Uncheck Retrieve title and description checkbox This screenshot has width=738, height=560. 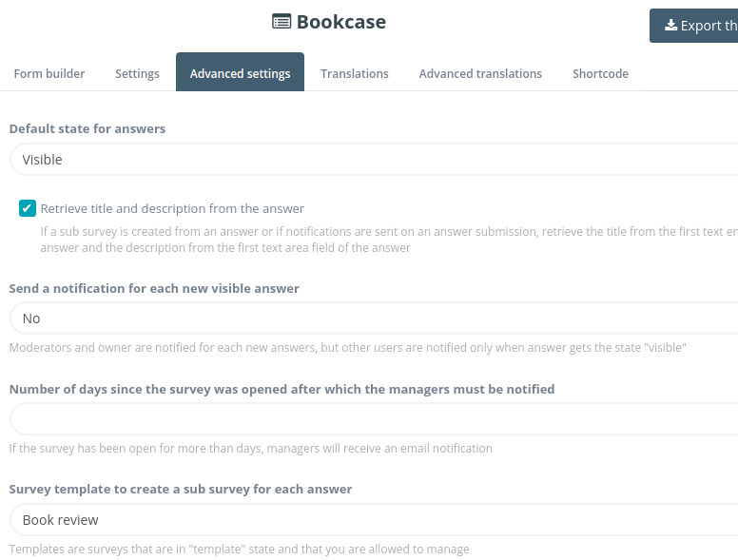(x=28, y=208)
